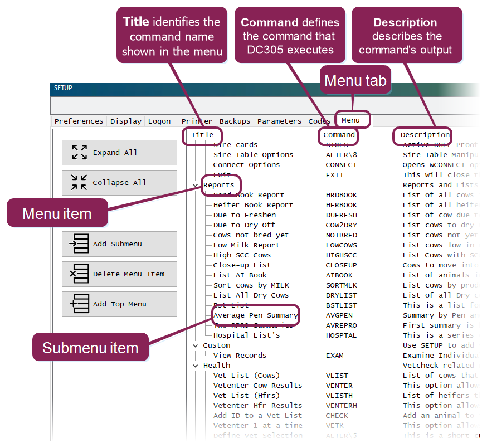Select Average Pen Summary item
The image size is (487, 448).
[255, 315]
